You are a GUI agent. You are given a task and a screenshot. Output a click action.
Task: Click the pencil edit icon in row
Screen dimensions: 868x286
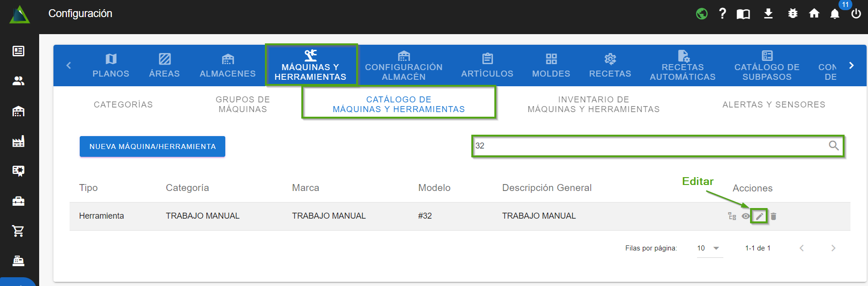(759, 216)
